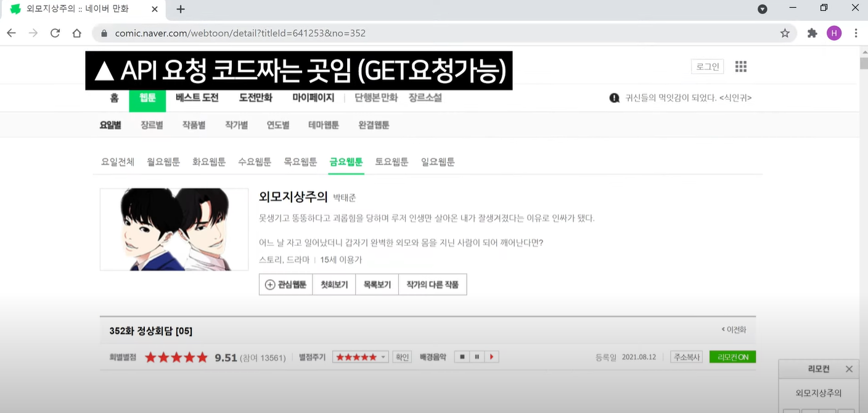Add a new browser tab
The image size is (868, 413).
coord(181,9)
